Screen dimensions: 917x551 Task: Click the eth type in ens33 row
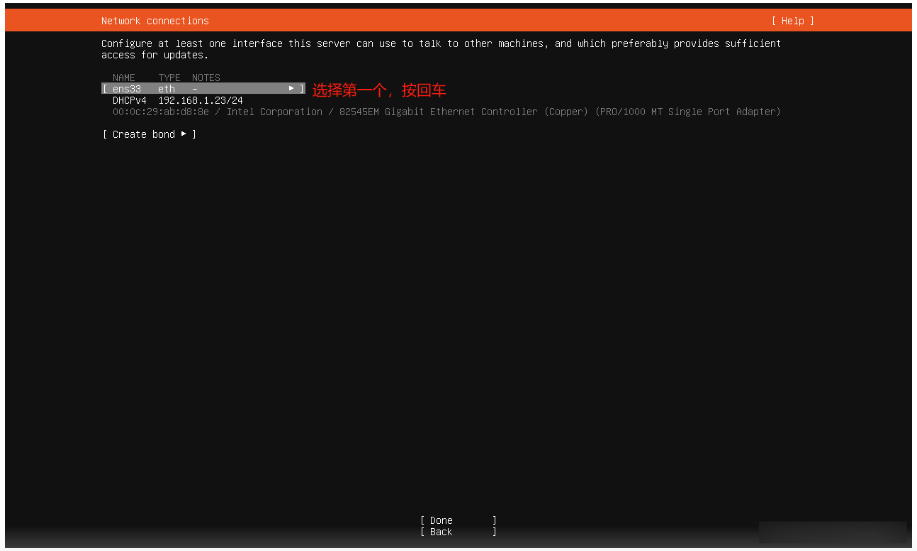pos(166,89)
